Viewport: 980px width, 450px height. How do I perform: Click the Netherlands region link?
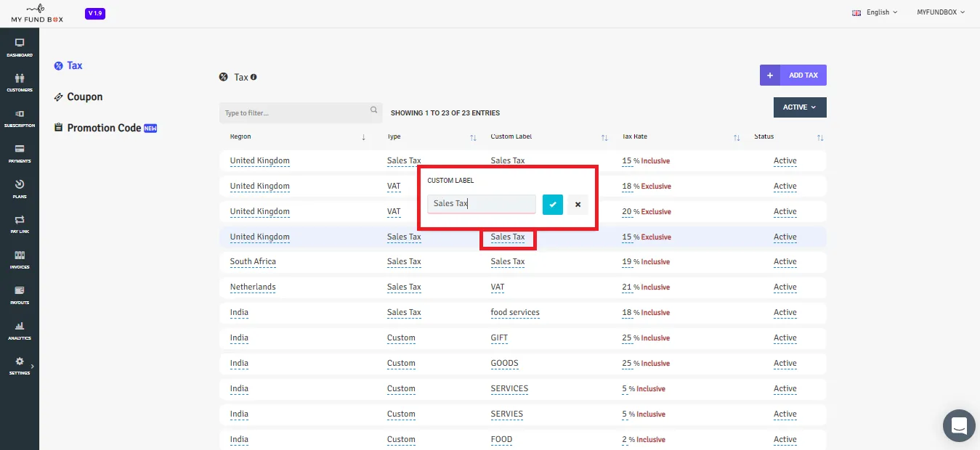point(253,287)
